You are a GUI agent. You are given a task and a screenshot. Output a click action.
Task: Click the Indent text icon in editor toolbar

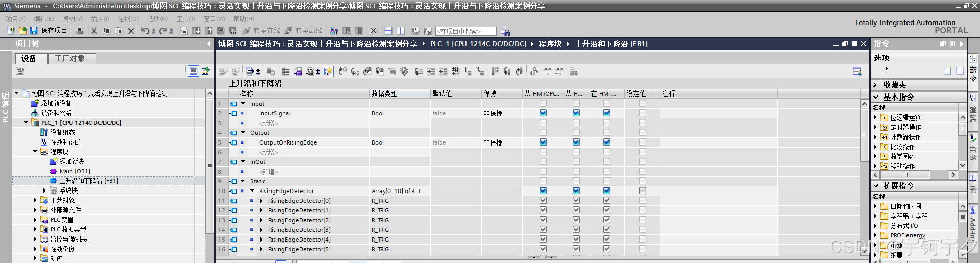[431, 71]
